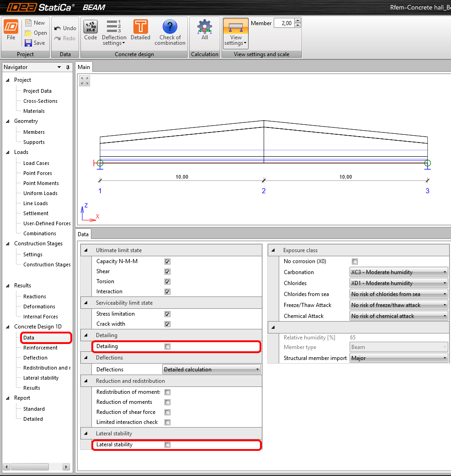Increase Member number with up arrow
Viewport: 451px width, 476px height.
[298, 21]
